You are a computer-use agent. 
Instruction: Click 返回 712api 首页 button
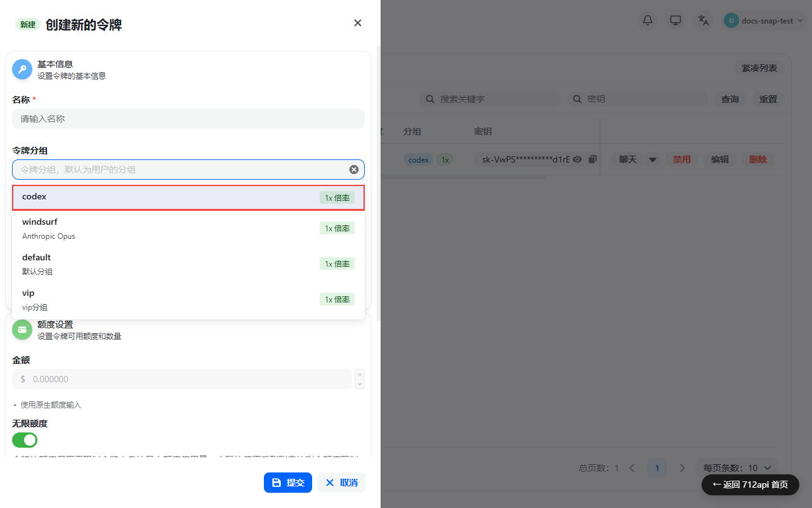[750, 485]
